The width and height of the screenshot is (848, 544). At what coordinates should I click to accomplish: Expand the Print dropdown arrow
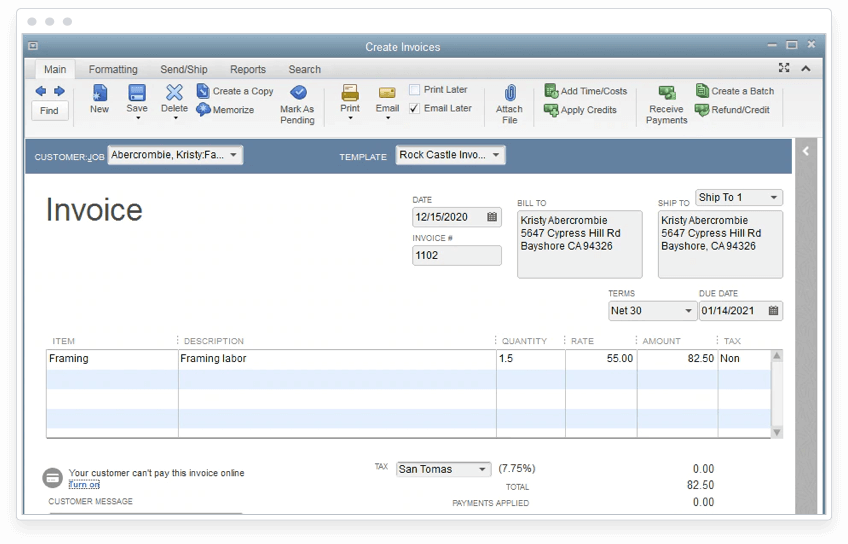[x=350, y=118]
